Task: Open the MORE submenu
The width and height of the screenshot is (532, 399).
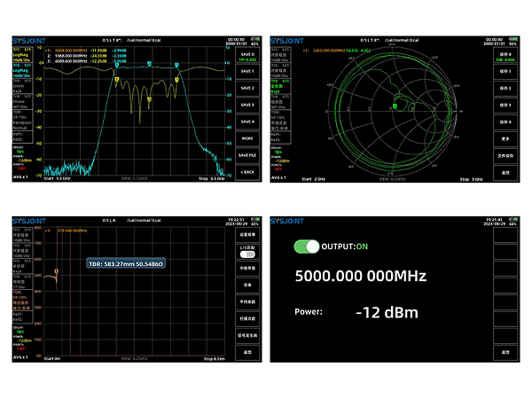Action: click(x=247, y=138)
